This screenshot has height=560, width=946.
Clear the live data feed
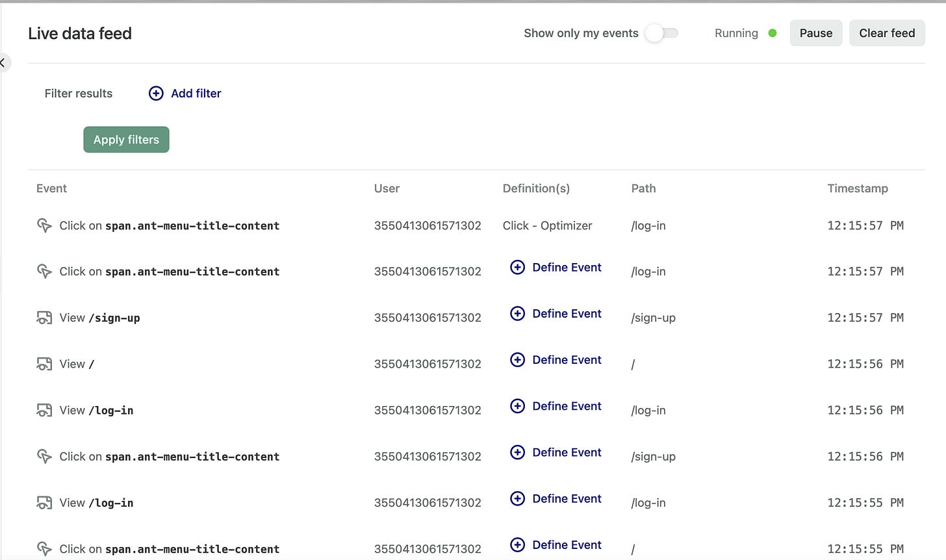[886, 33]
